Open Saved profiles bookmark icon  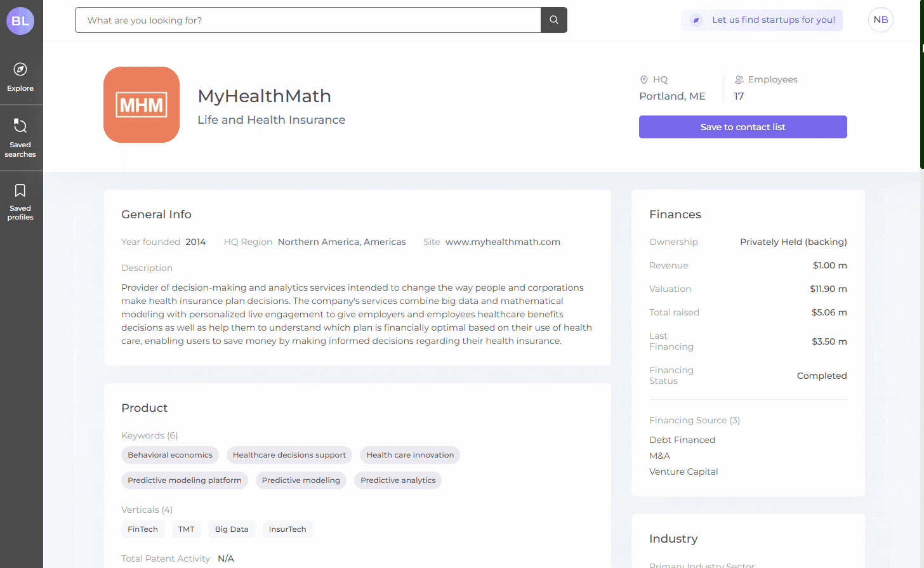(20, 191)
